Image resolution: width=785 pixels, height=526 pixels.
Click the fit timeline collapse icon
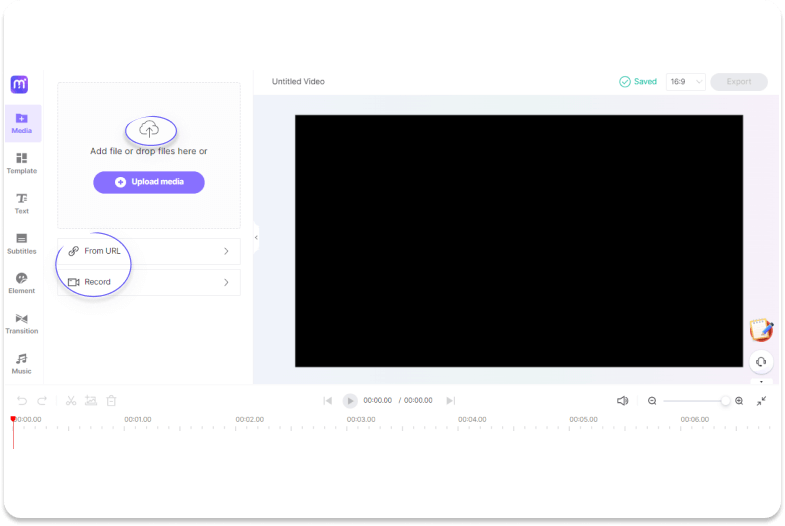761,401
